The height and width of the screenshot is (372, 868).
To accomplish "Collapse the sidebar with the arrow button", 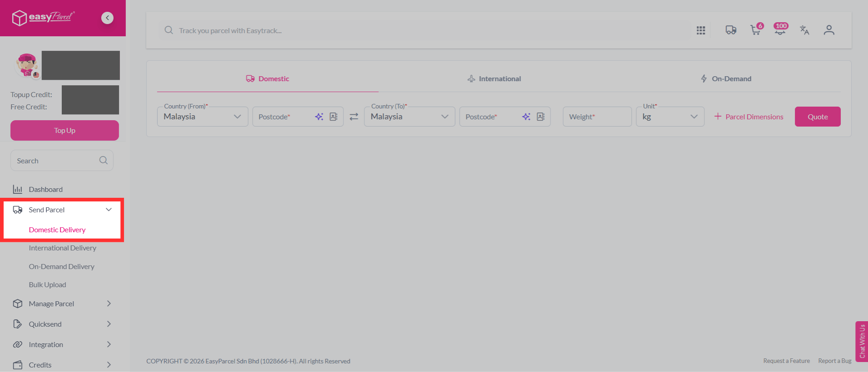I will point(107,18).
